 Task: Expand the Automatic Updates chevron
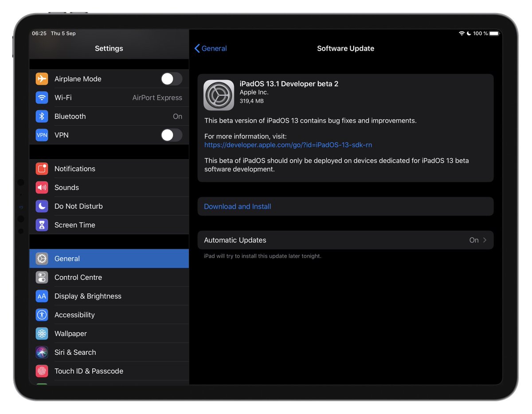(486, 240)
